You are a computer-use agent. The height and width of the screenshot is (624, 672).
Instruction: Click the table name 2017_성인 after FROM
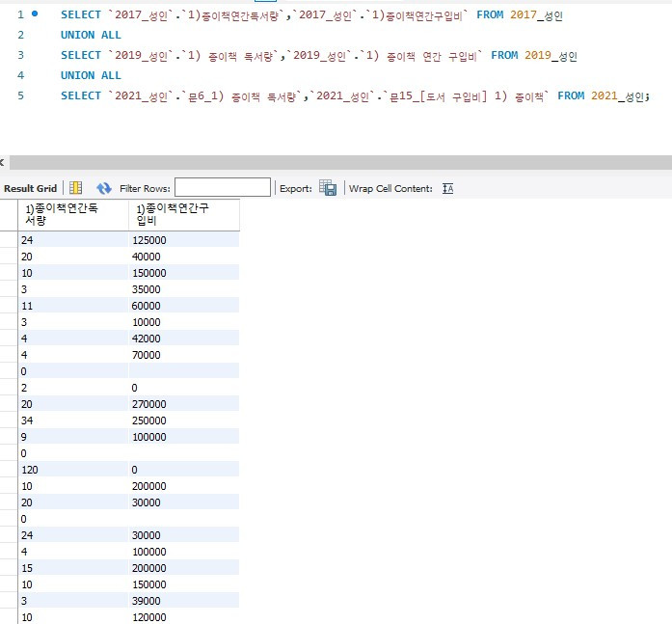[536, 15]
